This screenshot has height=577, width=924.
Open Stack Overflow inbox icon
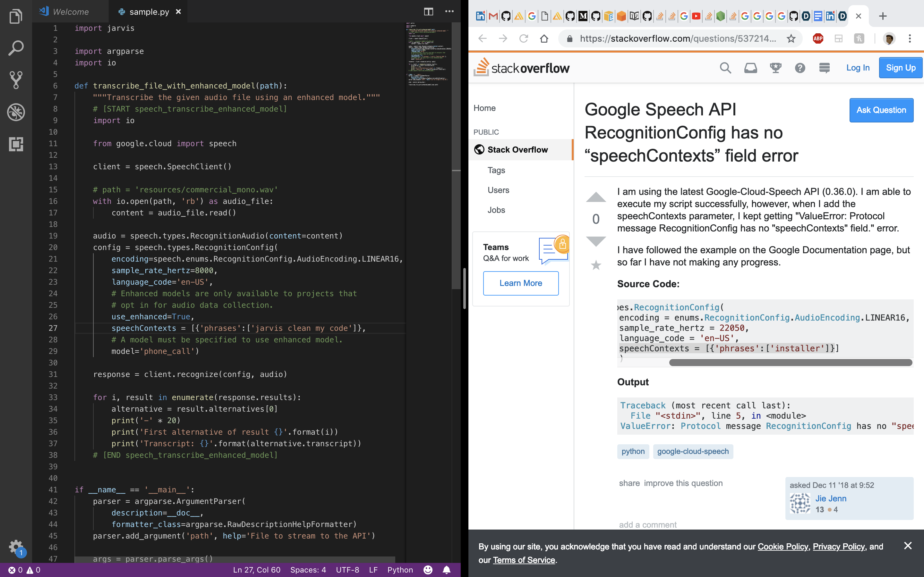click(x=750, y=68)
